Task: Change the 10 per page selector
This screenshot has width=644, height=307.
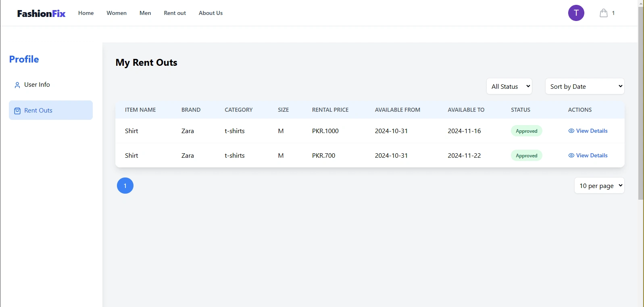Action: [599, 186]
